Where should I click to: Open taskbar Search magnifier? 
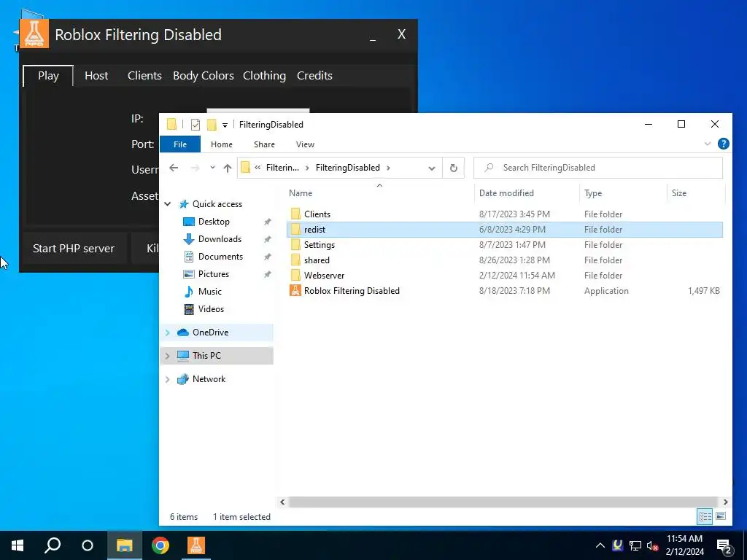pyautogui.click(x=53, y=545)
